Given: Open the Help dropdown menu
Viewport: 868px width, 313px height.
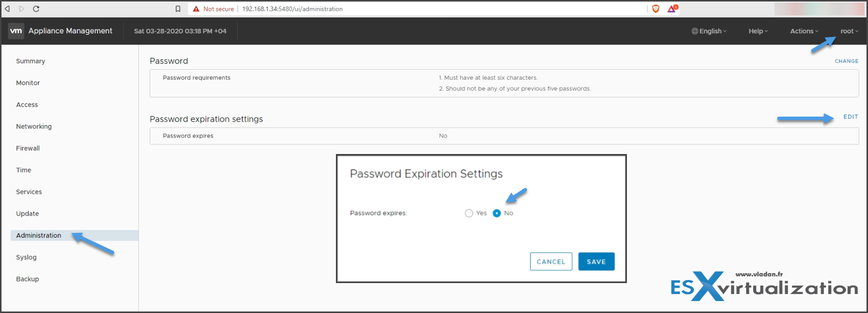Looking at the screenshot, I should tap(758, 31).
